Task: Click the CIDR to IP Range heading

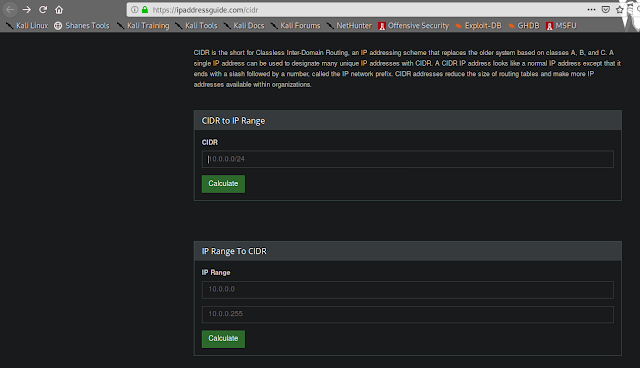Action: click(233, 121)
